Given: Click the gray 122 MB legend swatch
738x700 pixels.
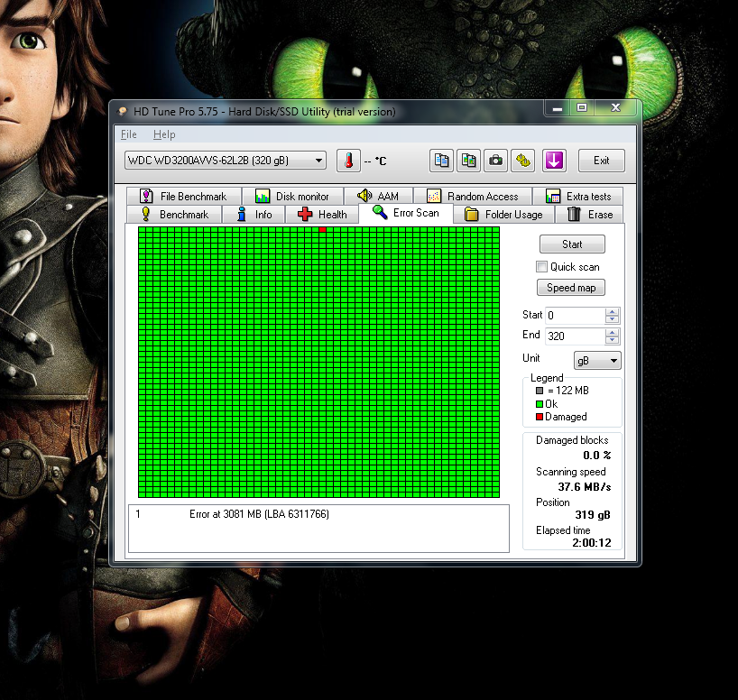Looking at the screenshot, I should [x=540, y=391].
